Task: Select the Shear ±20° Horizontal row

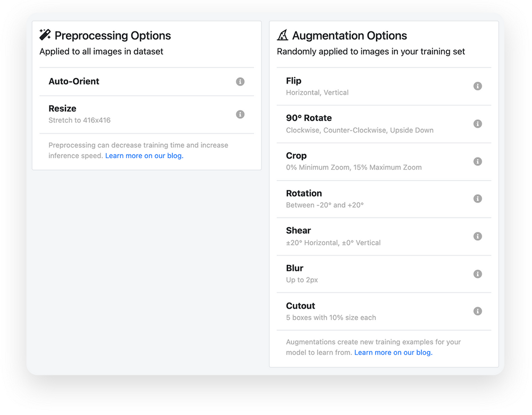Action: tap(333, 236)
